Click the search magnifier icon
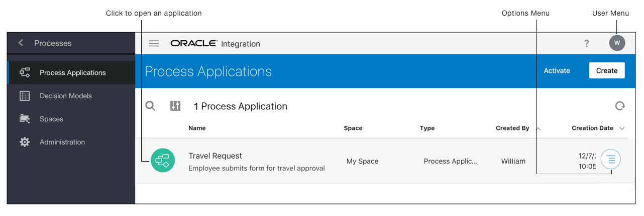Image resolution: width=644 pixels, height=216 pixels. coord(150,106)
